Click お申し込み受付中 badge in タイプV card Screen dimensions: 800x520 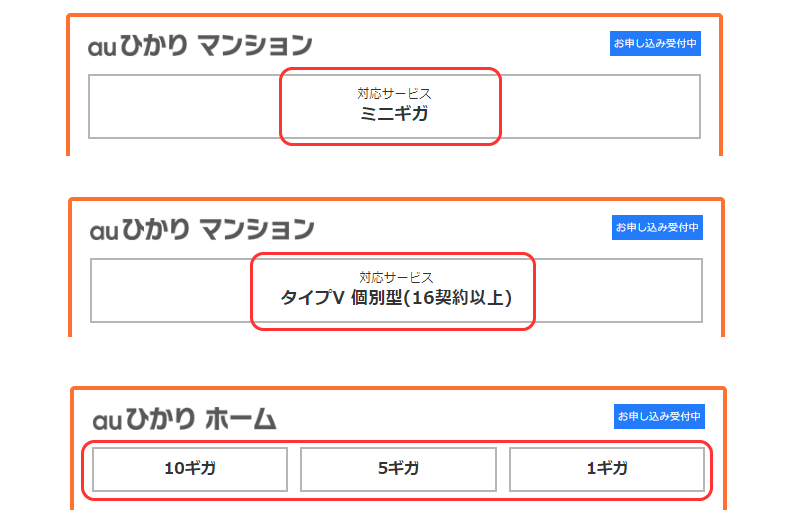click(x=657, y=227)
